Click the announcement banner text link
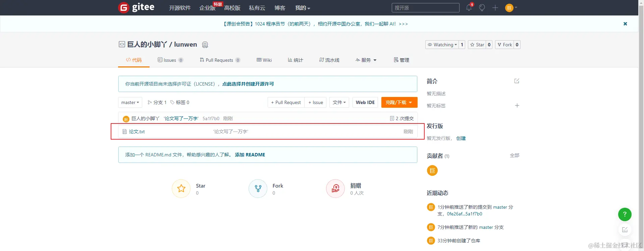Image resolution: width=644 pixels, height=251 pixels. coord(316,24)
